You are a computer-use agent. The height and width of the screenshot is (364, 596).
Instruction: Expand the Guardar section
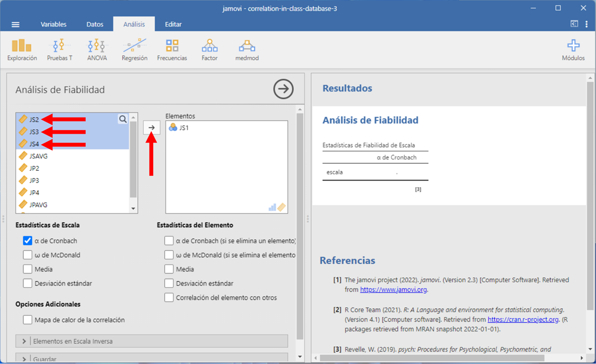click(24, 358)
